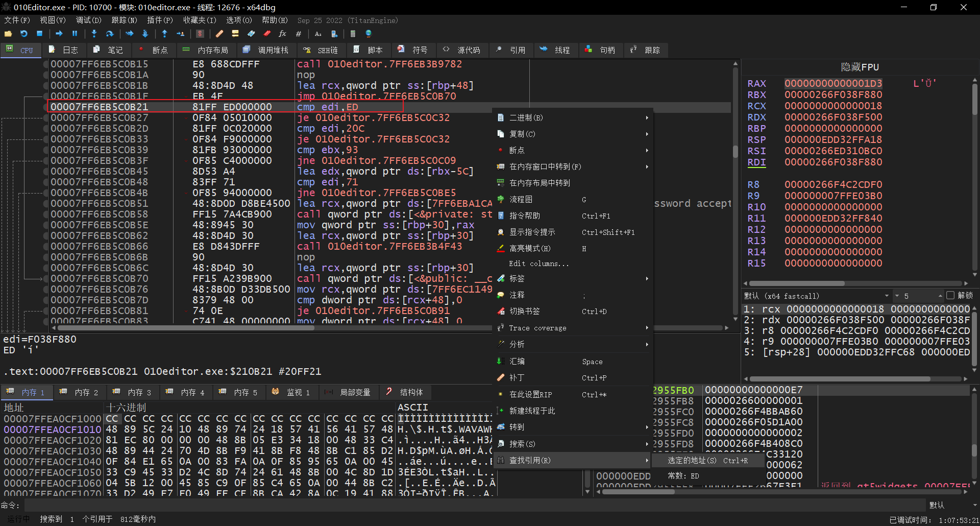Click the step into icon
This screenshot has width=980, height=526.
click(94, 34)
